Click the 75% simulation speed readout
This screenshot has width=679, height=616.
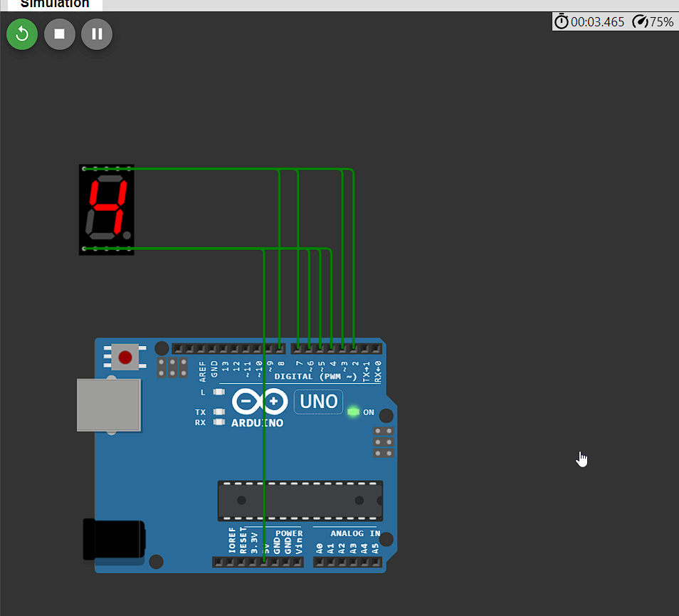[x=661, y=22]
